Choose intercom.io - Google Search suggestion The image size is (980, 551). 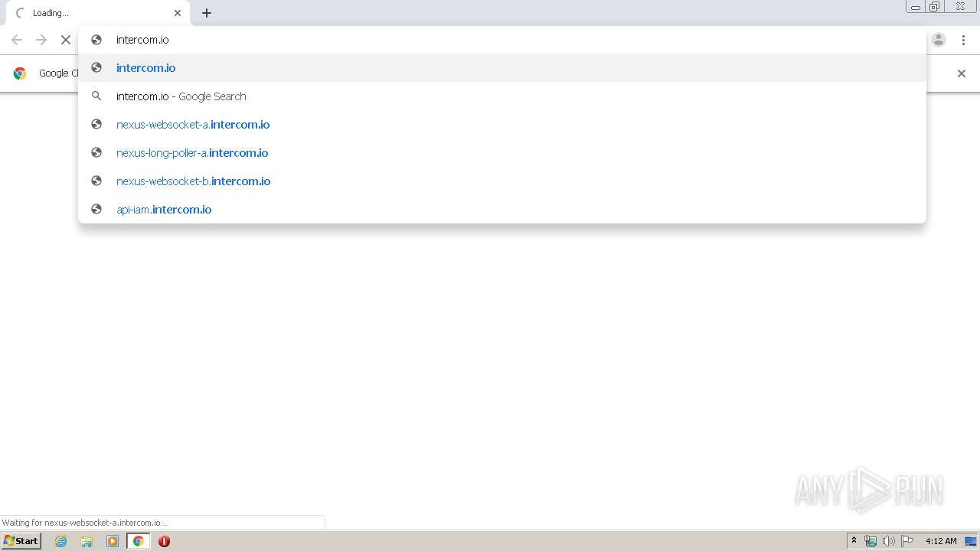coord(502,96)
